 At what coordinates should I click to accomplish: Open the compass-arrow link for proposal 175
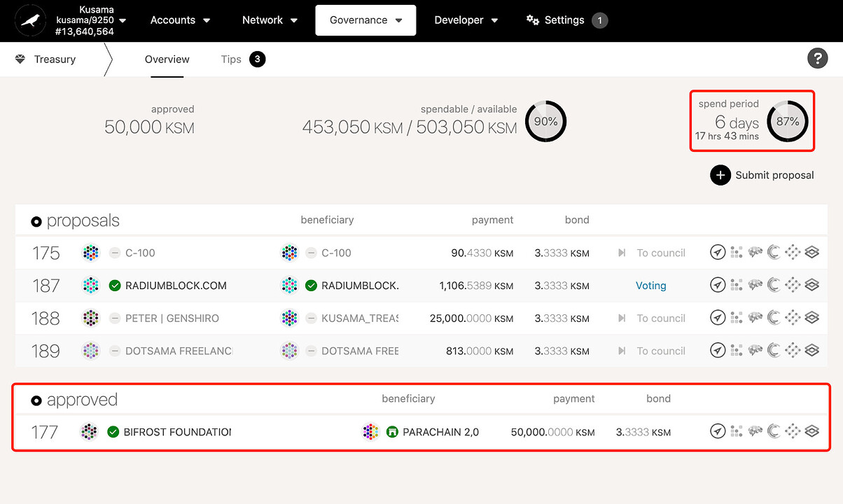(718, 253)
